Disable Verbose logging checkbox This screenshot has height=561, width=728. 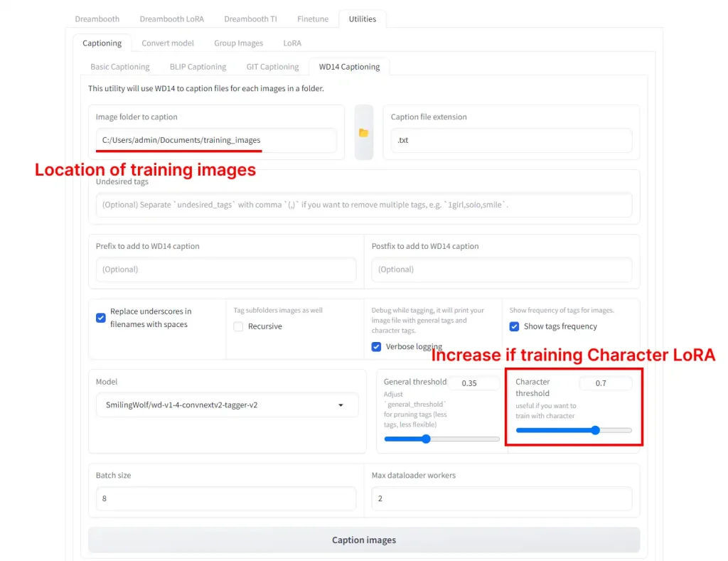coord(376,347)
